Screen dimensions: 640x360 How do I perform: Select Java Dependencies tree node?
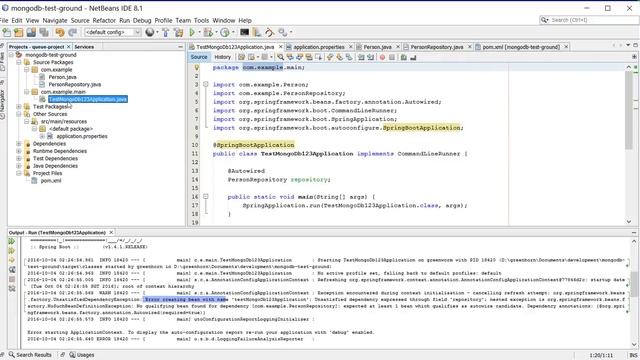tap(55, 166)
